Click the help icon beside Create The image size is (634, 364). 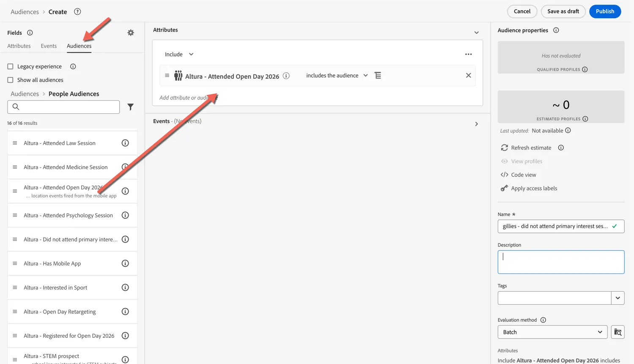pos(77,11)
